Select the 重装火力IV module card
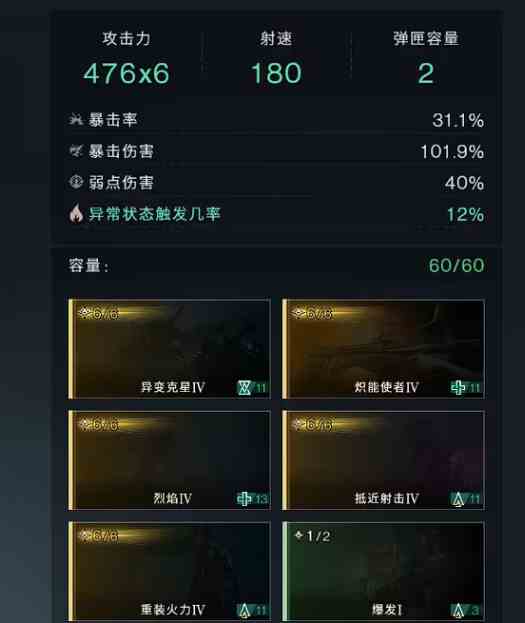Viewport: 525px width, 623px height. tap(170, 572)
